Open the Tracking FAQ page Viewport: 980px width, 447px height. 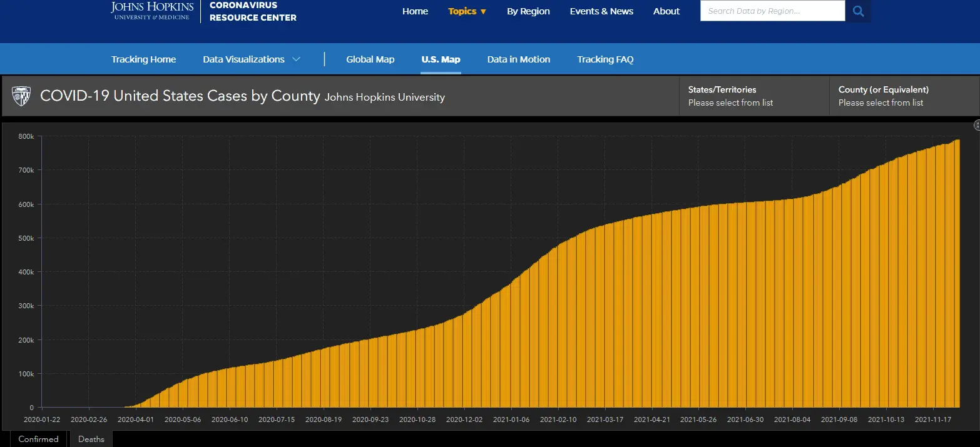(605, 59)
